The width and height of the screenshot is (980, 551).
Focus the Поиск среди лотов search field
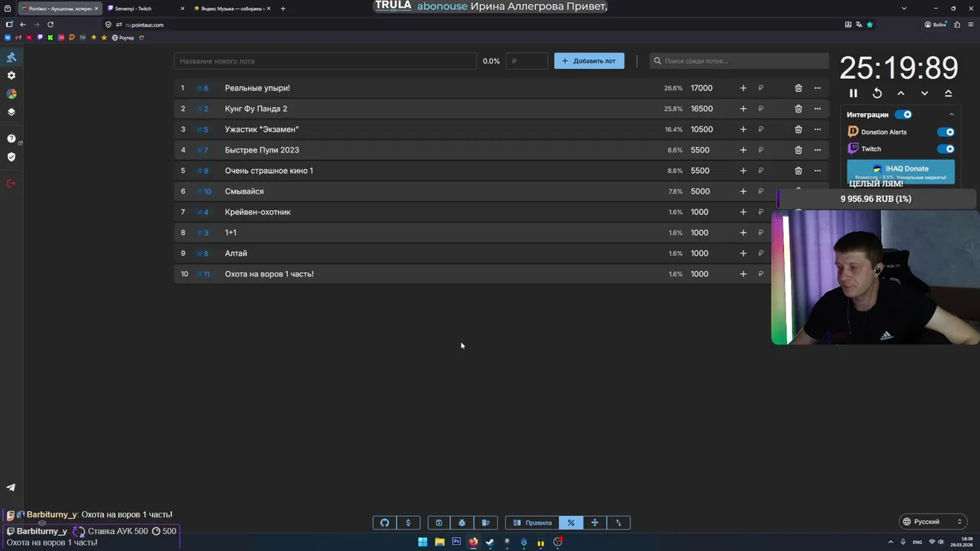739,61
